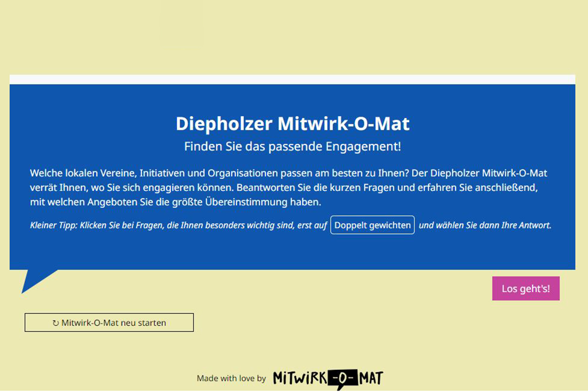Open the Mitwirk-O-Mat start dialog via restart button

pyautogui.click(x=109, y=322)
